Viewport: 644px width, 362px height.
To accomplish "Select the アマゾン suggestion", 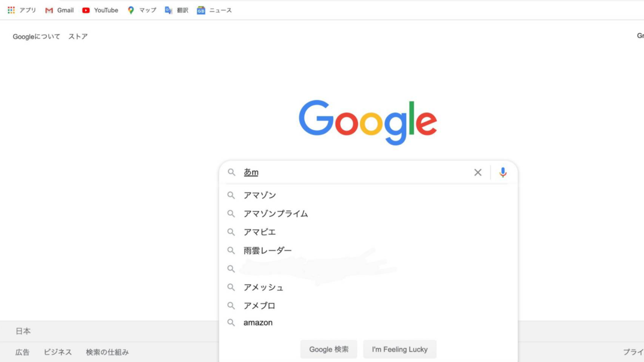I will [368, 195].
